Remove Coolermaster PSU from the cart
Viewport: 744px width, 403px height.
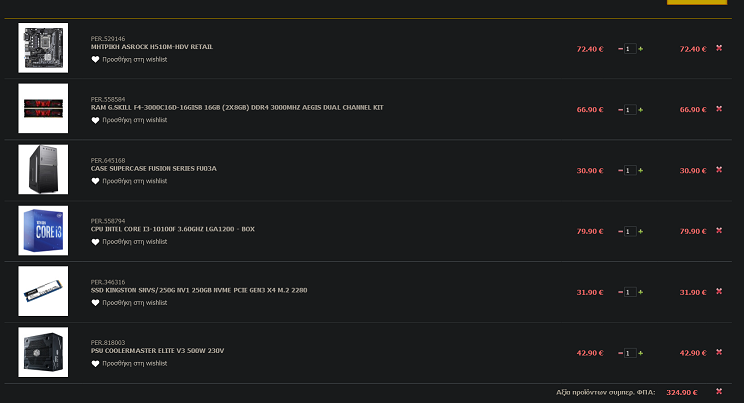[719, 352]
